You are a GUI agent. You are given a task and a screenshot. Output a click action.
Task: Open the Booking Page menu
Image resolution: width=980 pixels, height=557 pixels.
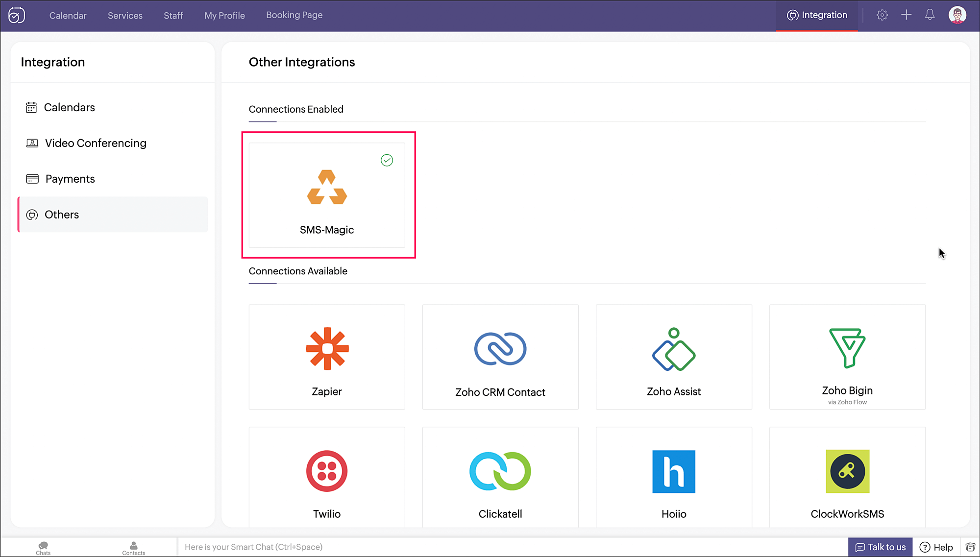[x=294, y=15]
